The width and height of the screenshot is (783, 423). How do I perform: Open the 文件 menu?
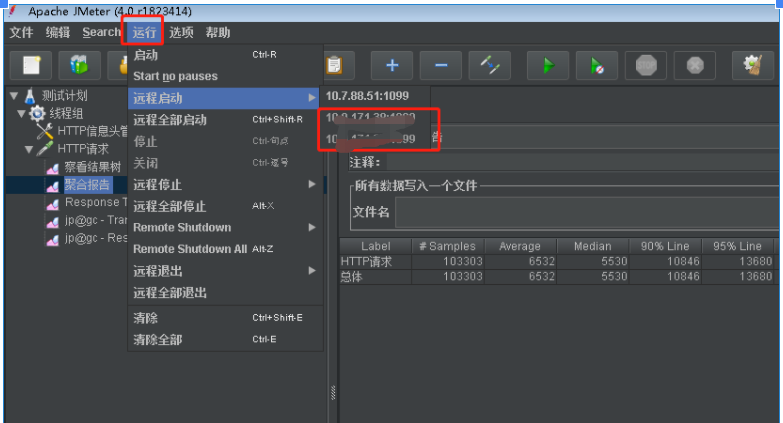(21, 32)
